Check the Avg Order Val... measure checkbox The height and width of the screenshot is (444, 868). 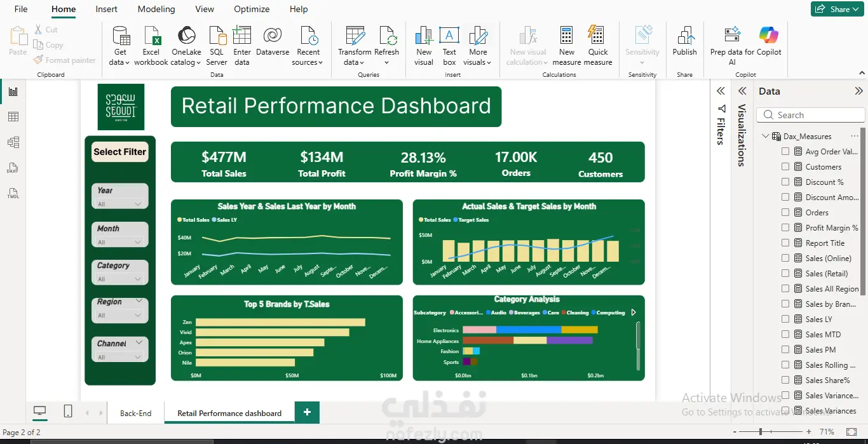coord(785,151)
